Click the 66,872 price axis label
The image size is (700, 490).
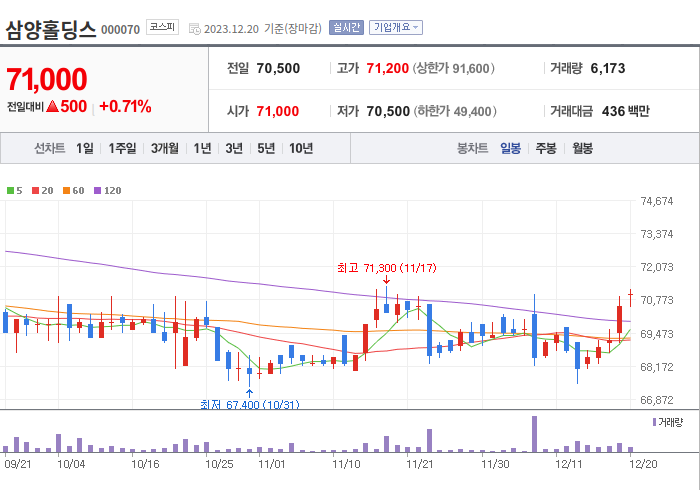[657, 400]
